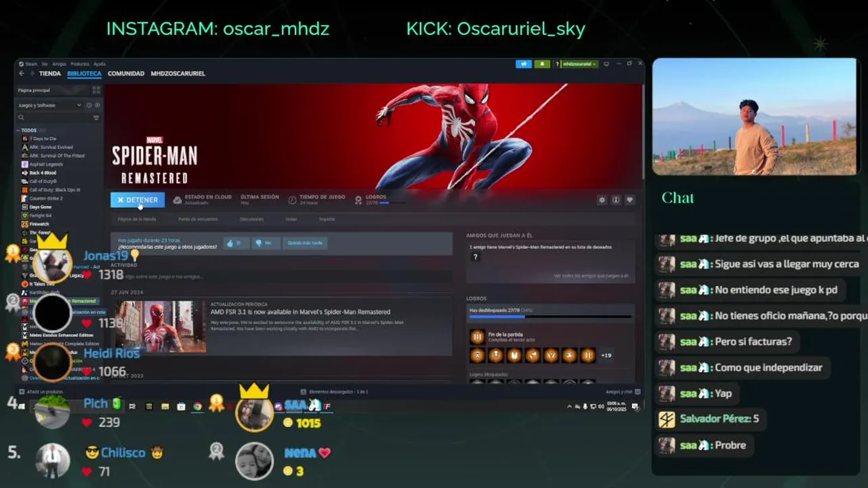Click the Estado en Cloud icon
The width and height of the screenshot is (868, 488).
coord(178,200)
